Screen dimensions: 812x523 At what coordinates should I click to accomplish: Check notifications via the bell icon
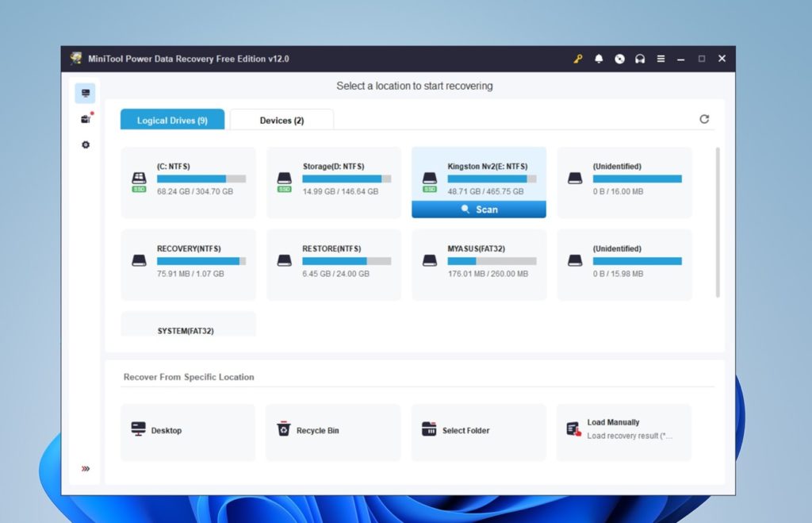tap(599, 58)
